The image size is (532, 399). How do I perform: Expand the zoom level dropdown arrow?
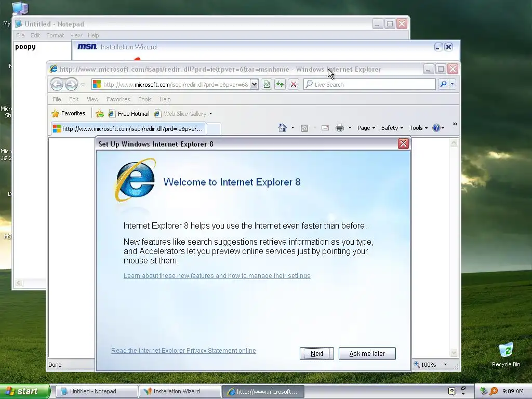click(x=445, y=365)
